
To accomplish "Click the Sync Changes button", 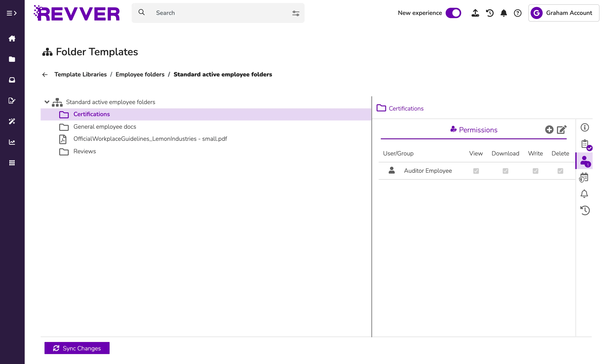I will pyautogui.click(x=77, y=348).
